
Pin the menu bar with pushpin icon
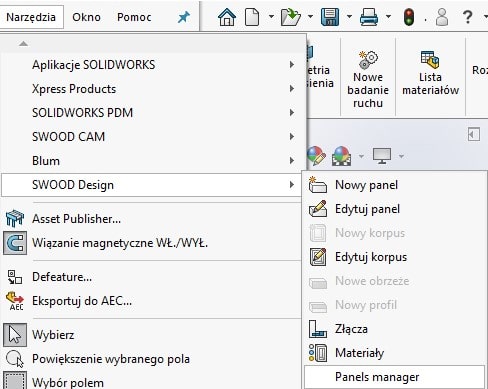pos(184,17)
